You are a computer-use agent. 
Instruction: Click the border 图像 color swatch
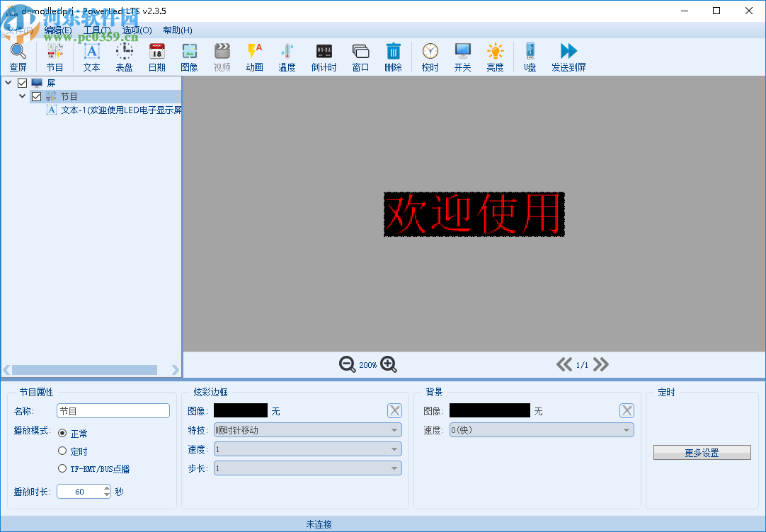(x=240, y=410)
